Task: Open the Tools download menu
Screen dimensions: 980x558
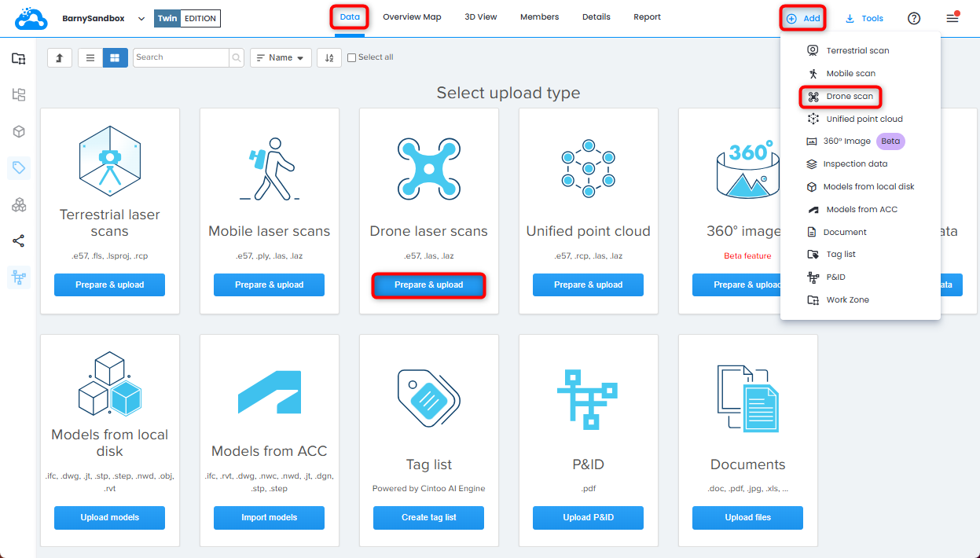Action: (864, 18)
